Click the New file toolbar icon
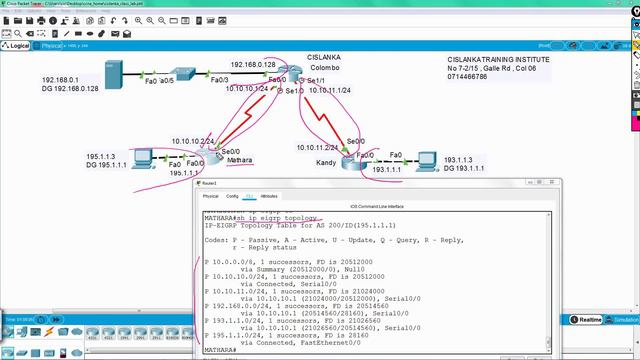640x360 pixels. point(6,20)
